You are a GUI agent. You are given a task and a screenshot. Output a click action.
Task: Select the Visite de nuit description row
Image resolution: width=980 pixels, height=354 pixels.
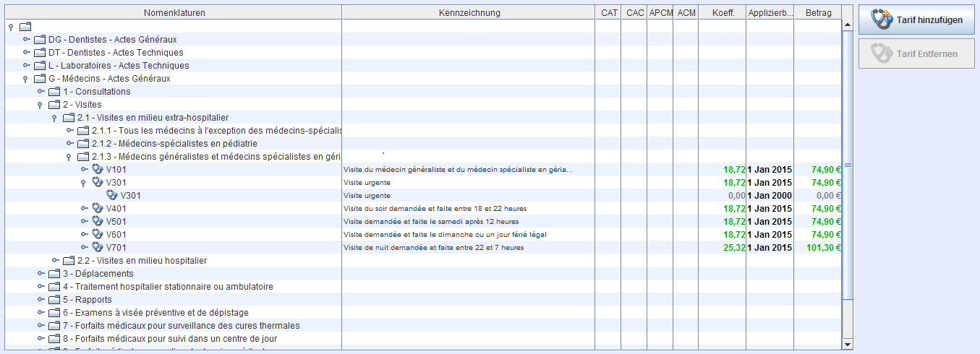(433, 248)
